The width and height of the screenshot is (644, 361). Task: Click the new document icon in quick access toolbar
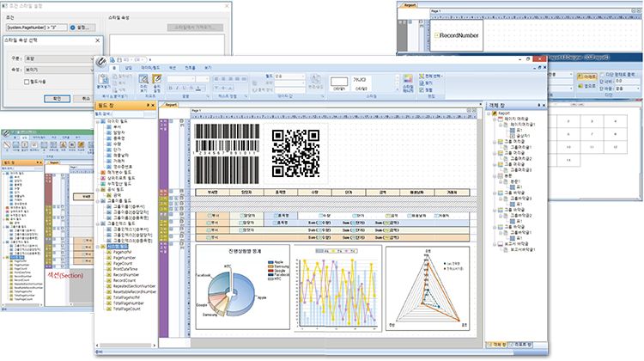(112, 60)
